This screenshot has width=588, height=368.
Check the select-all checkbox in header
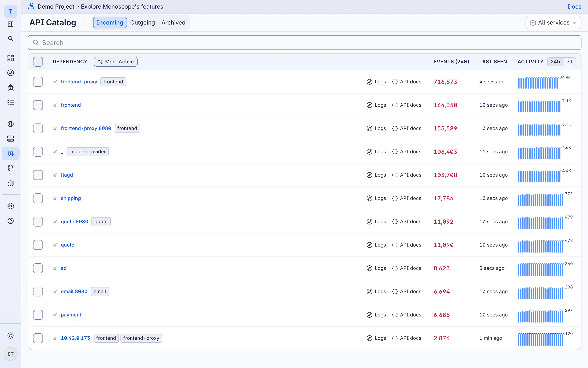click(x=38, y=62)
